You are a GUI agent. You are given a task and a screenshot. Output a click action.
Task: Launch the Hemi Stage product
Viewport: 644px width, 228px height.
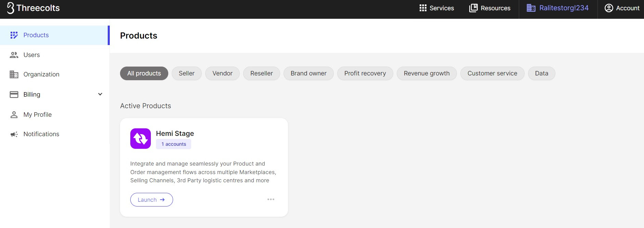pyautogui.click(x=152, y=200)
